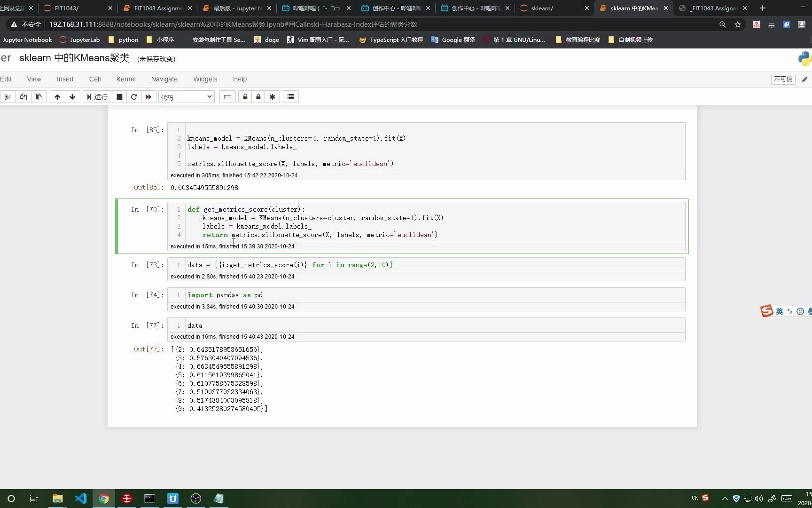Image resolution: width=812 pixels, height=508 pixels.
Task: Move selected cell up
Action: 57,97
